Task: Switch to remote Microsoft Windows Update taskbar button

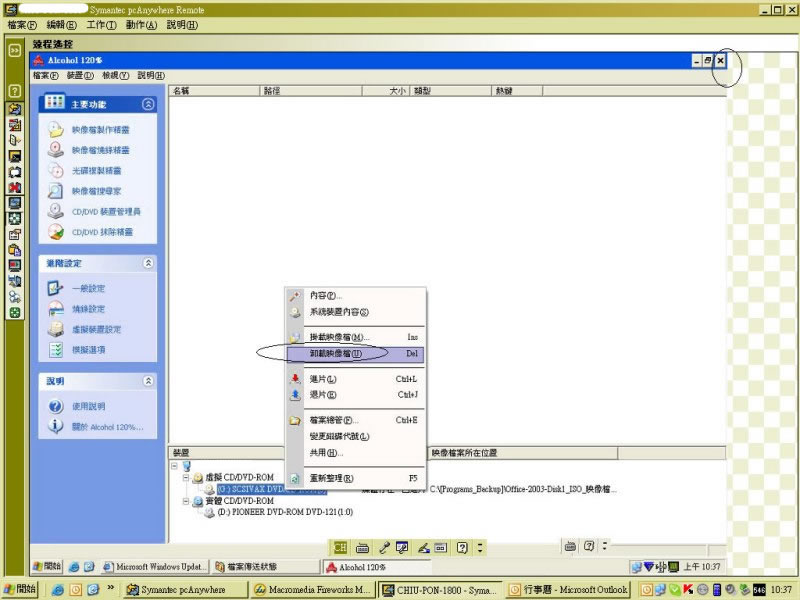Action: click(156, 567)
